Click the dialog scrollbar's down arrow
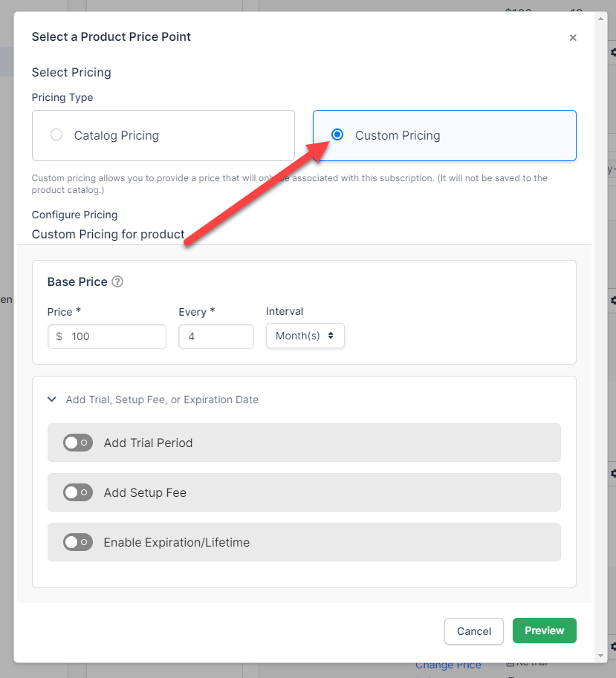This screenshot has width=616, height=678. pos(601,656)
